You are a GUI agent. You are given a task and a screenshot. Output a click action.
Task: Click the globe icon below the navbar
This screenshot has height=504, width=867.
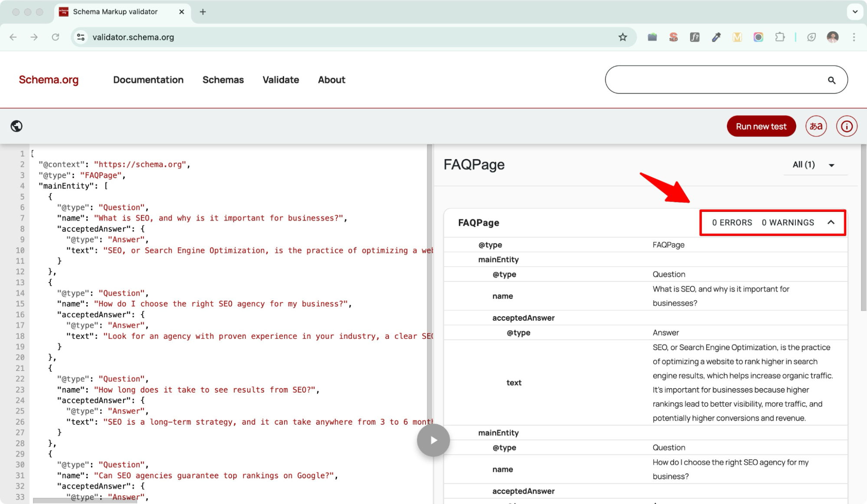[x=16, y=126]
